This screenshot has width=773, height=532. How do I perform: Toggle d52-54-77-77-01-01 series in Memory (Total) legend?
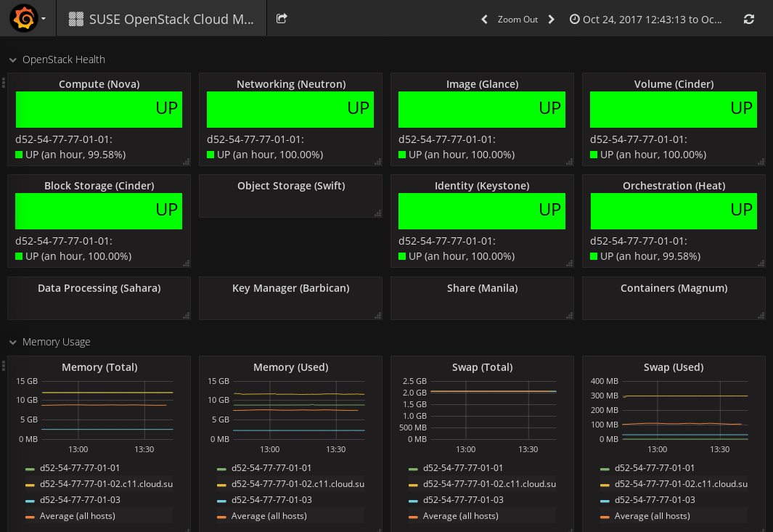coord(80,468)
